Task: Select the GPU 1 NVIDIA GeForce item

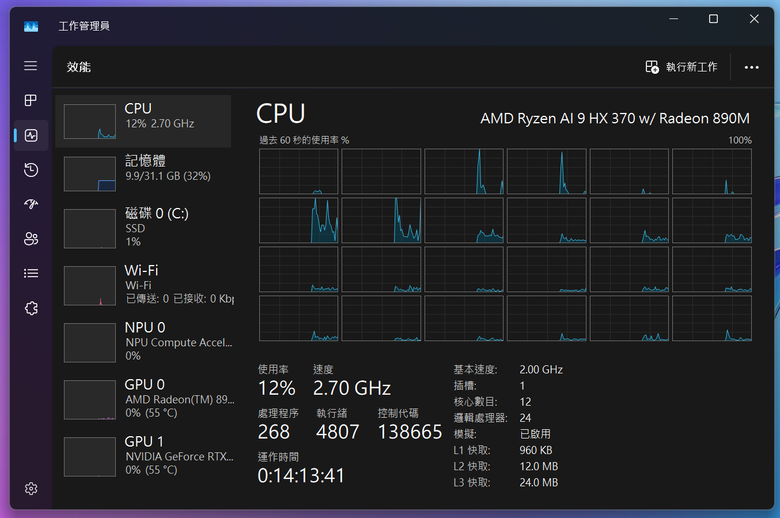Action: pyautogui.click(x=143, y=456)
